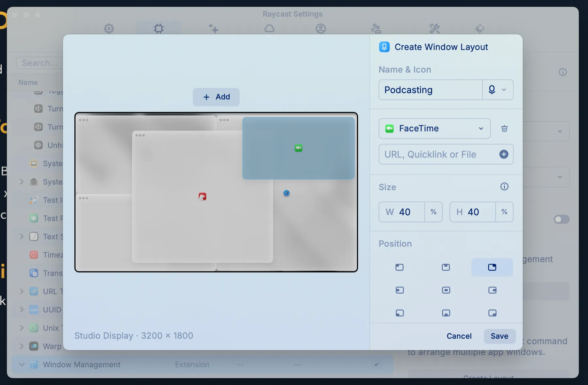588x385 pixels.
Task: Open Organizations settings with the people icon
Action: [x=376, y=28]
